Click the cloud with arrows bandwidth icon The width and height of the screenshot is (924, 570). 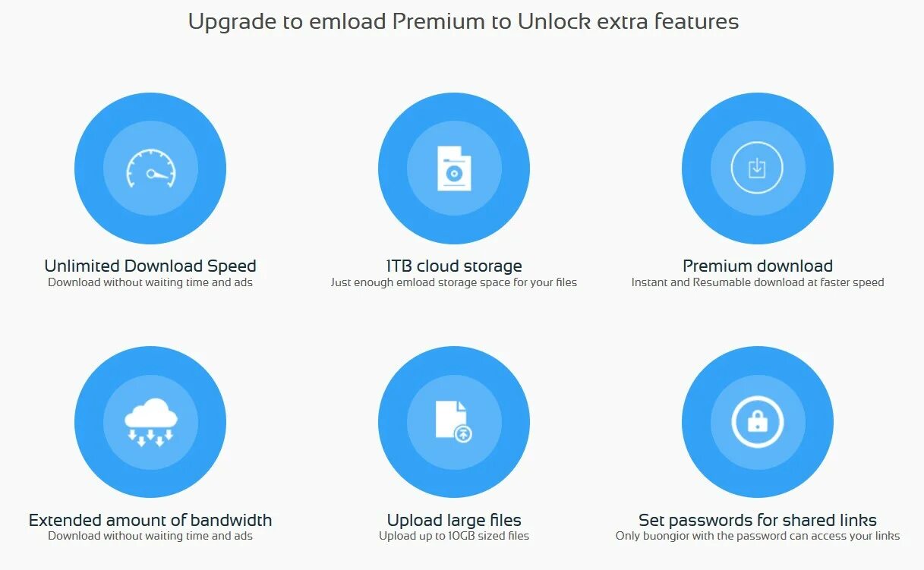[x=150, y=422]
